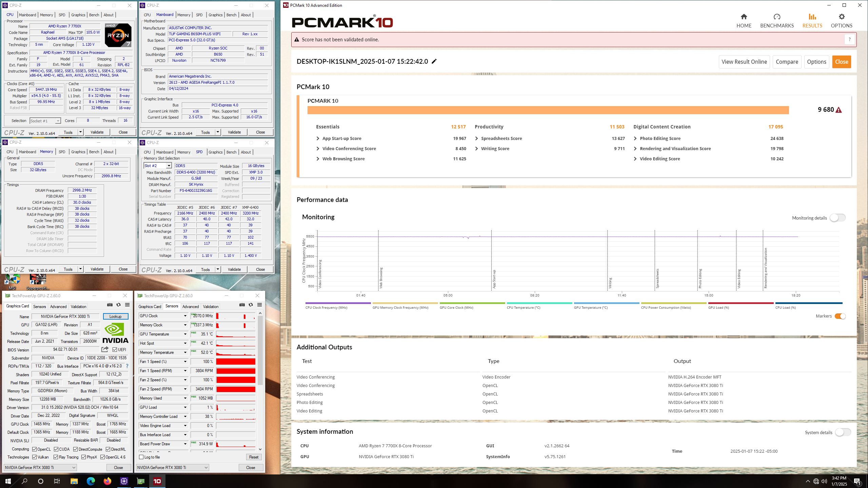Click the camera screenshot icon in GPU-Z Graphics Card window
The width and height of the screenshot is (868, 488).
[110, 305]
